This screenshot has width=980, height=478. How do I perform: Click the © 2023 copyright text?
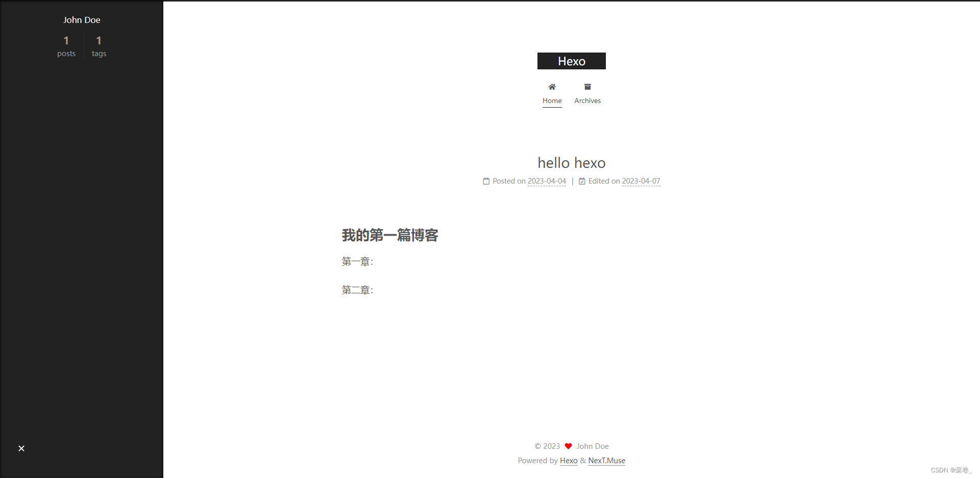(547, 446)
